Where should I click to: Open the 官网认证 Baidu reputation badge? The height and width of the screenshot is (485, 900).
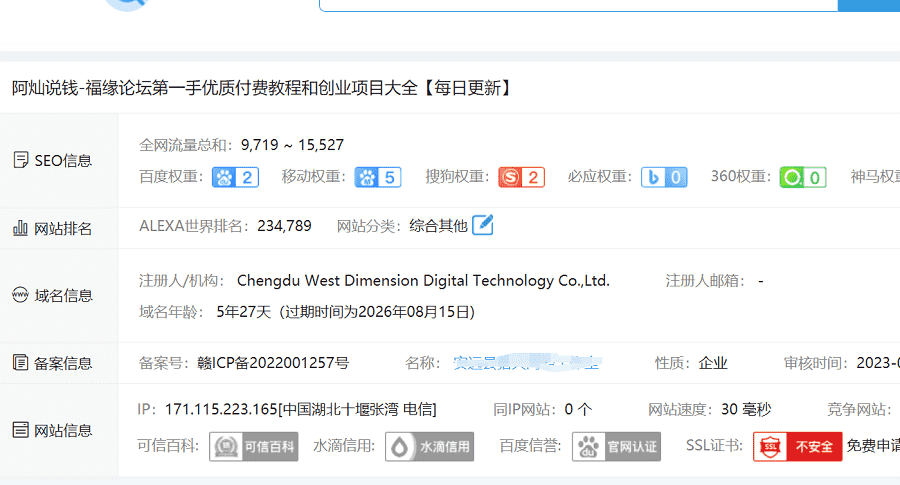click(616, 447)
